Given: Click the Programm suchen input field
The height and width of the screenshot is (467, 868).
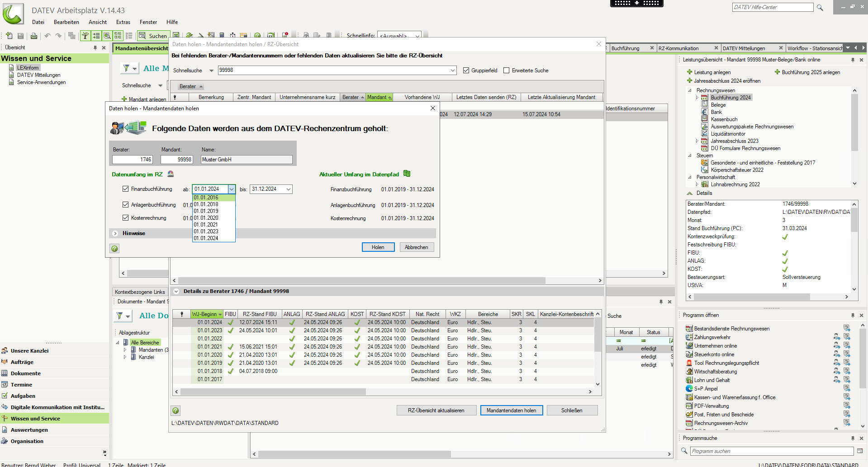Looking at the screenshot, I should pos(771,451).
